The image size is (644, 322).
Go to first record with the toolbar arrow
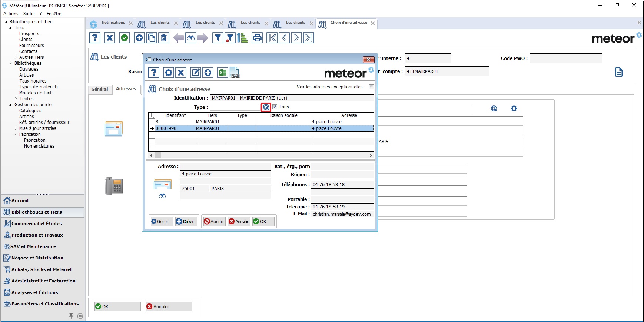click(x=272, y=38)
